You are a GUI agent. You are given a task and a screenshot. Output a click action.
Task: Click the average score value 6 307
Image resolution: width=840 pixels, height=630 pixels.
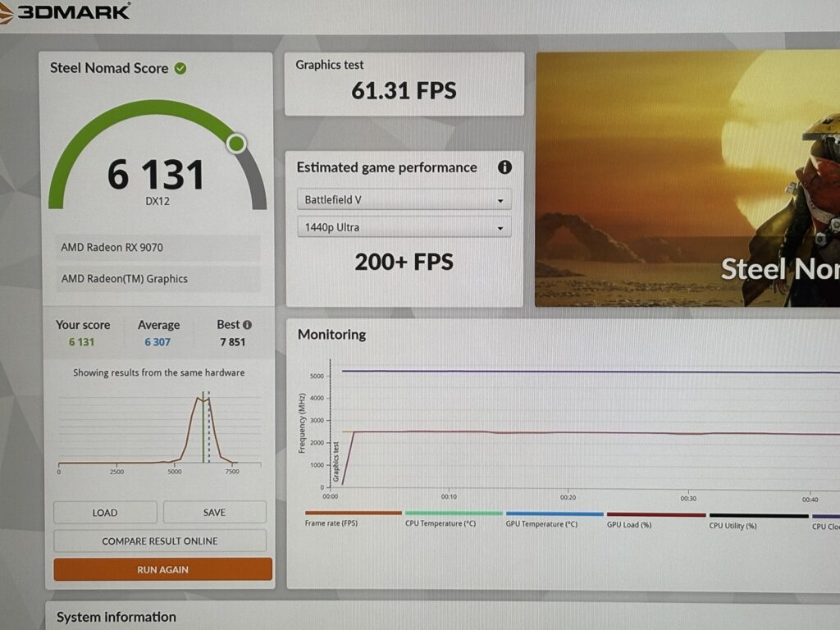click(x=158, y=342)
